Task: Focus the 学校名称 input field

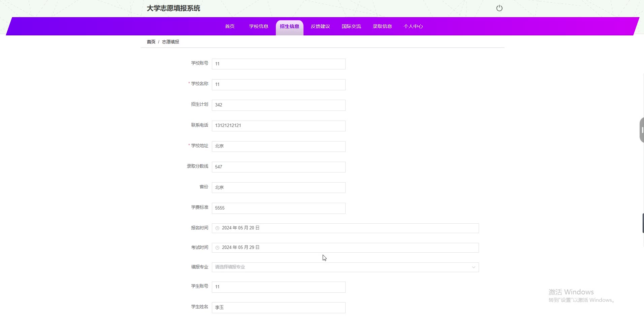Action: (279, 85)
